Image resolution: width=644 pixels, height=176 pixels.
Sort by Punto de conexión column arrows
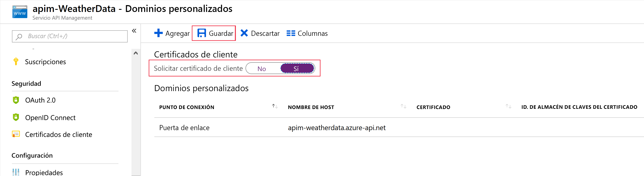coord(275,106)
